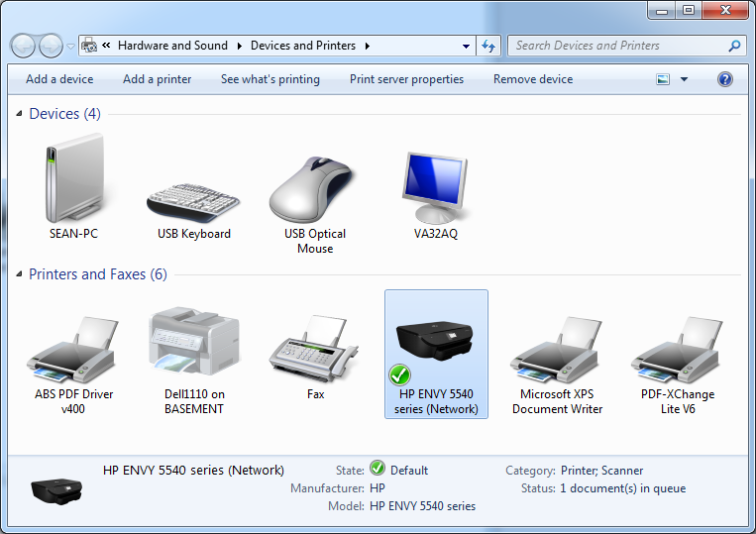The height and width of the screenshot is (534, 756).
Task: Click Devices and Printers breadcrumb
Action: tap(303, 46)
